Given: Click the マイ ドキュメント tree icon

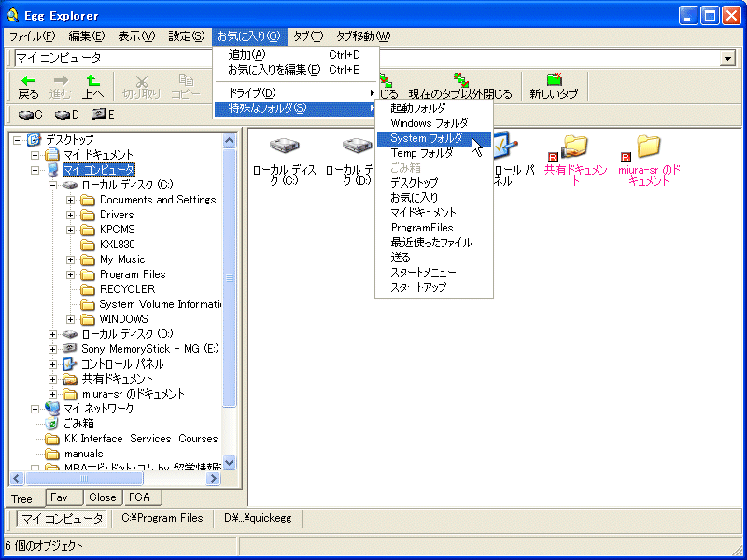Looking at the screenshot, I should [x=52, y=155].
